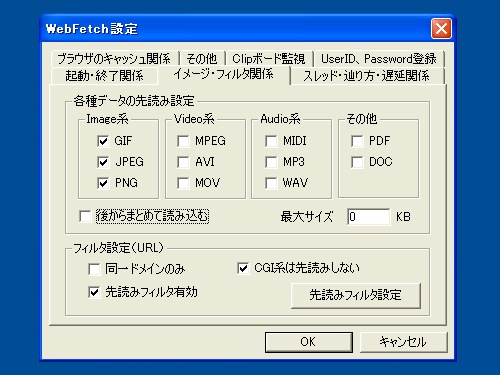Tick the MIDI checkbox

click(271, 141)
